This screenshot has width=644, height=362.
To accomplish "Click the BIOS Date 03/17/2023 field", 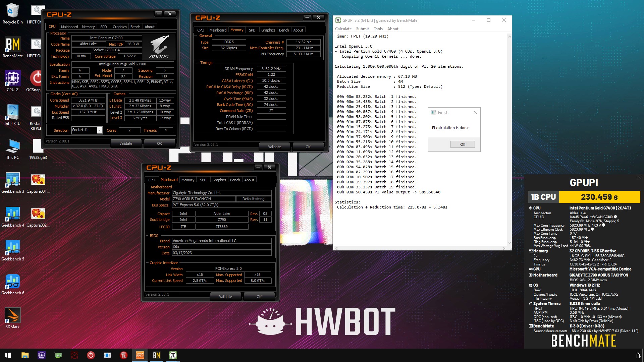I will click(x=221, y=253).
